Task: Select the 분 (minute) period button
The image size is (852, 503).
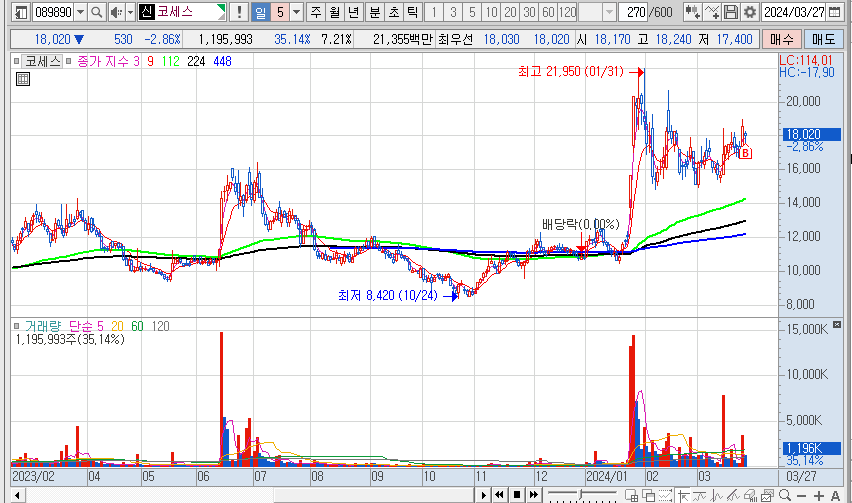Action: (375, 11)
